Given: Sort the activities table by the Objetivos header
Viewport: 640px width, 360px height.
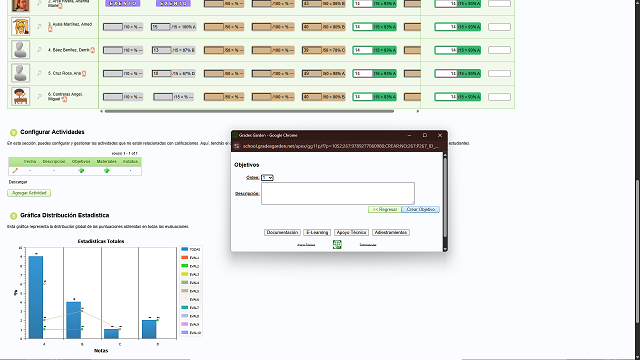Looking at the screenshot, I should pyautogui.click(x=81, y=162).
